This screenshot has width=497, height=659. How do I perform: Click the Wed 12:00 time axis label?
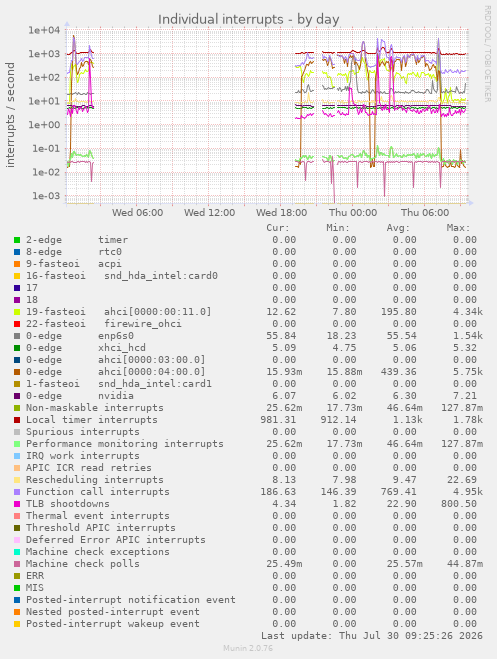(x=209, y=213)
